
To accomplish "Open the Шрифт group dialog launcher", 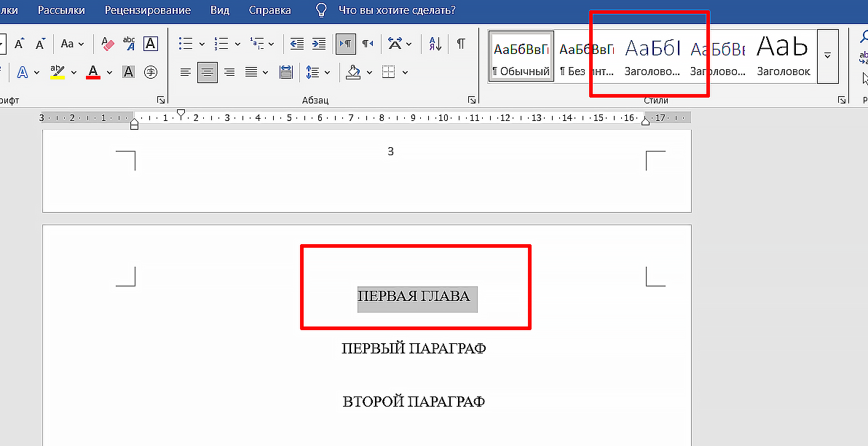I will click(x=161, y=100).
